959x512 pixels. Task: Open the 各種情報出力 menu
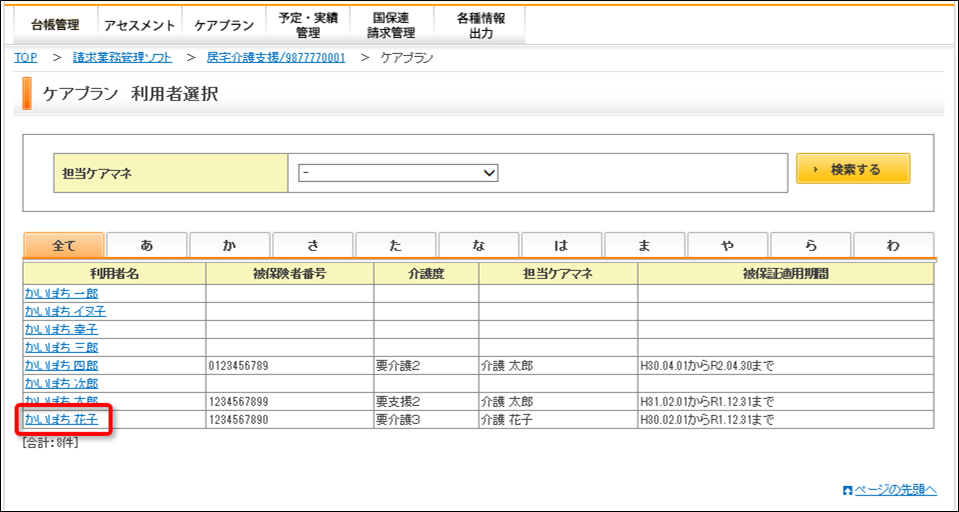pyautogui.click(x=481, y=26)
